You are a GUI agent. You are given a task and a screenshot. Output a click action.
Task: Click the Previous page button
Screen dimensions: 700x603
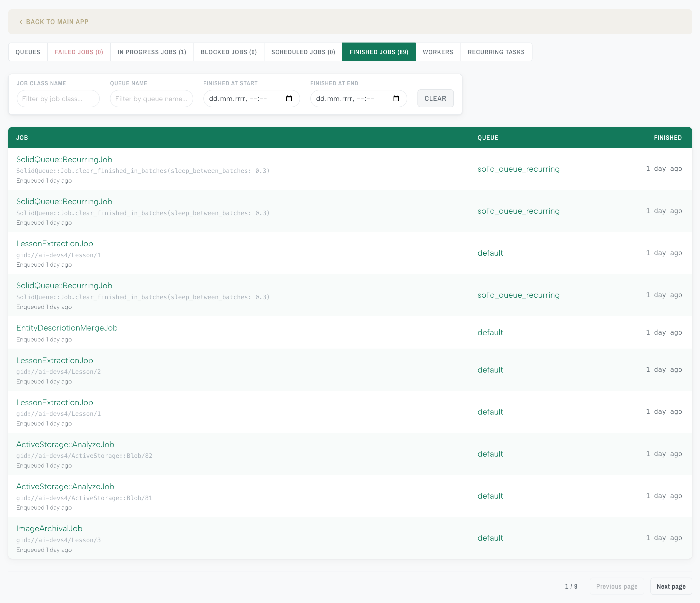coord(617,586)
